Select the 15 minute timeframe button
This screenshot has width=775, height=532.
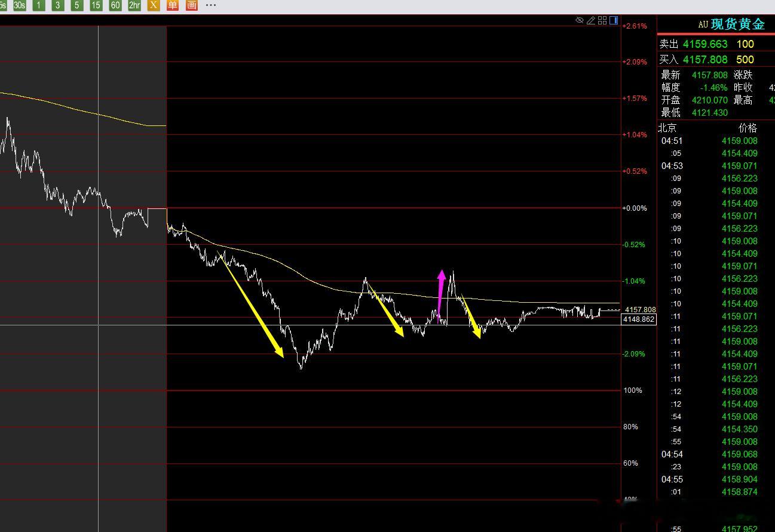[x=96, y=5]
